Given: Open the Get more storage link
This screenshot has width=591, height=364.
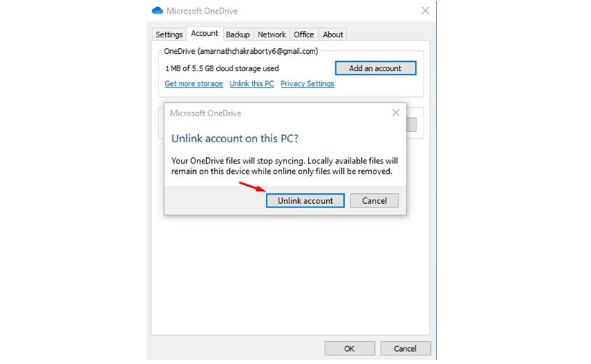Looking at the screenshot, I should 194,84.
